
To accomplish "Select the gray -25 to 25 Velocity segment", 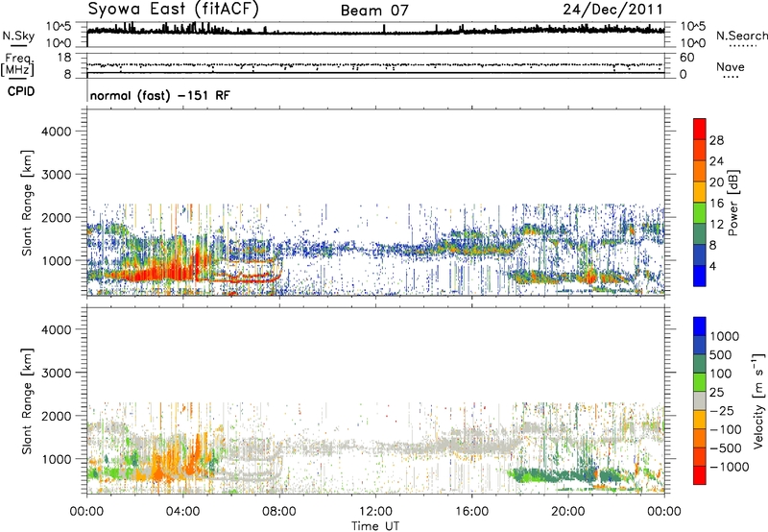I will tap(700, 401).
